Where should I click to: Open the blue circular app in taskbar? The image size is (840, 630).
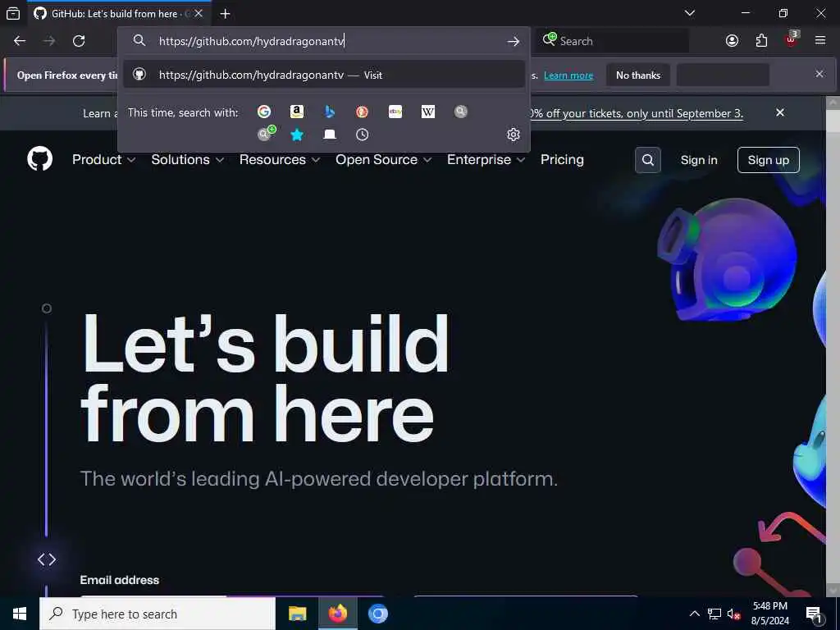tap(377, 614)
